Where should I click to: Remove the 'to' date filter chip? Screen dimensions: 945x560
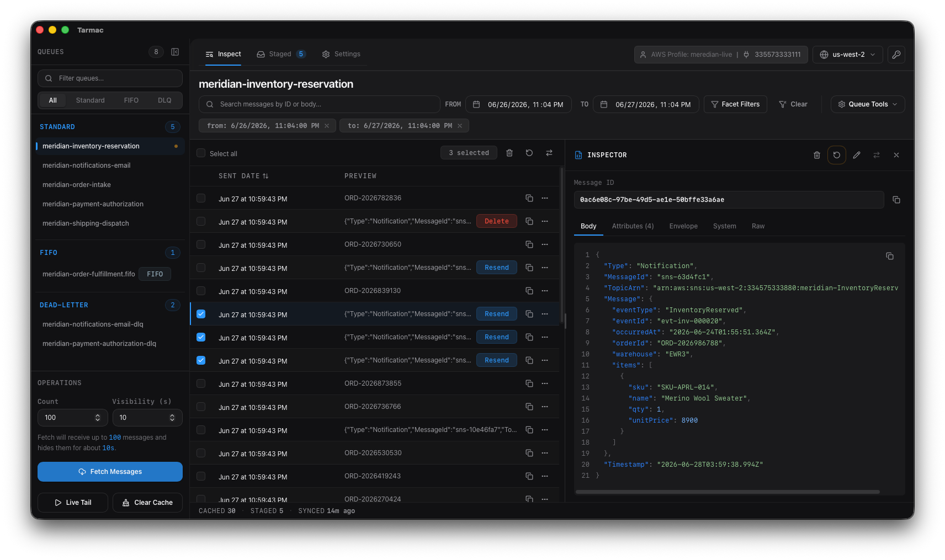pyautogui.click(x=460, y=126)
